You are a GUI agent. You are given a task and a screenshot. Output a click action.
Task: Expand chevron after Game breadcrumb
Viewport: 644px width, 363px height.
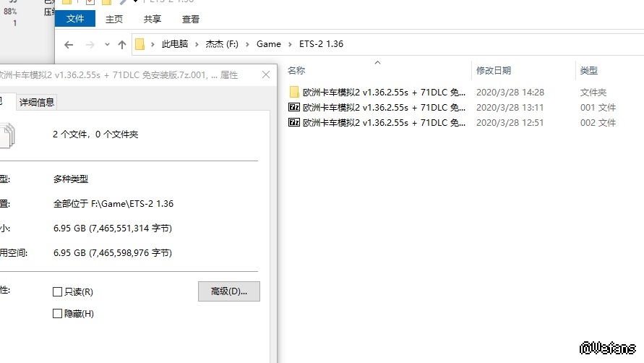click(x=290, y=44)
